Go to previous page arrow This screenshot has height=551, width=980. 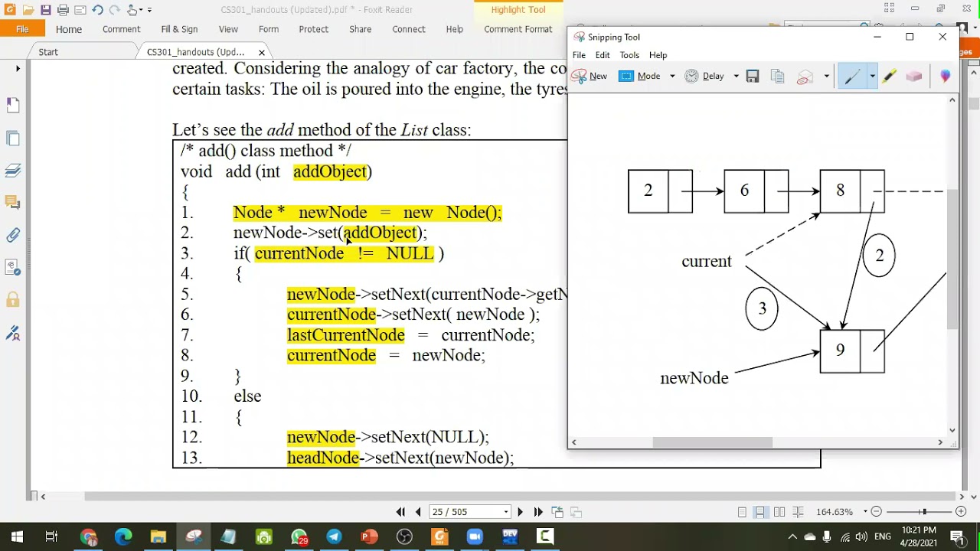click(417, 512)
